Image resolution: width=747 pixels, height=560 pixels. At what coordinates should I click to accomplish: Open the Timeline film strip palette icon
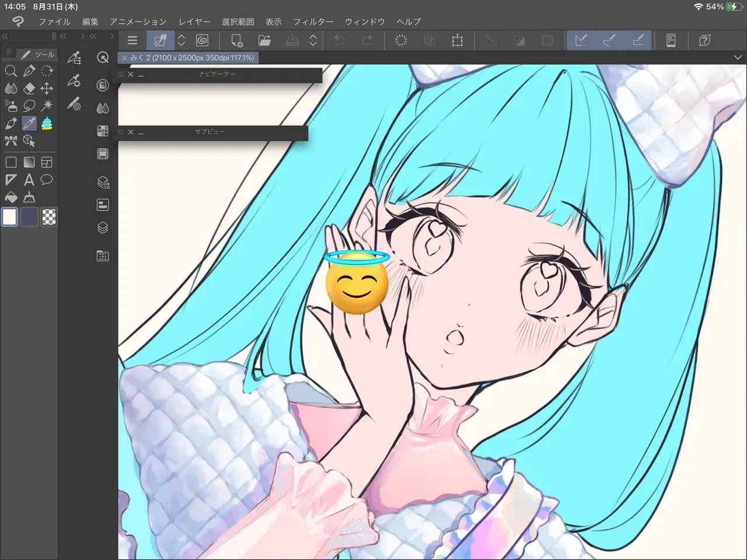coord(103,154)
